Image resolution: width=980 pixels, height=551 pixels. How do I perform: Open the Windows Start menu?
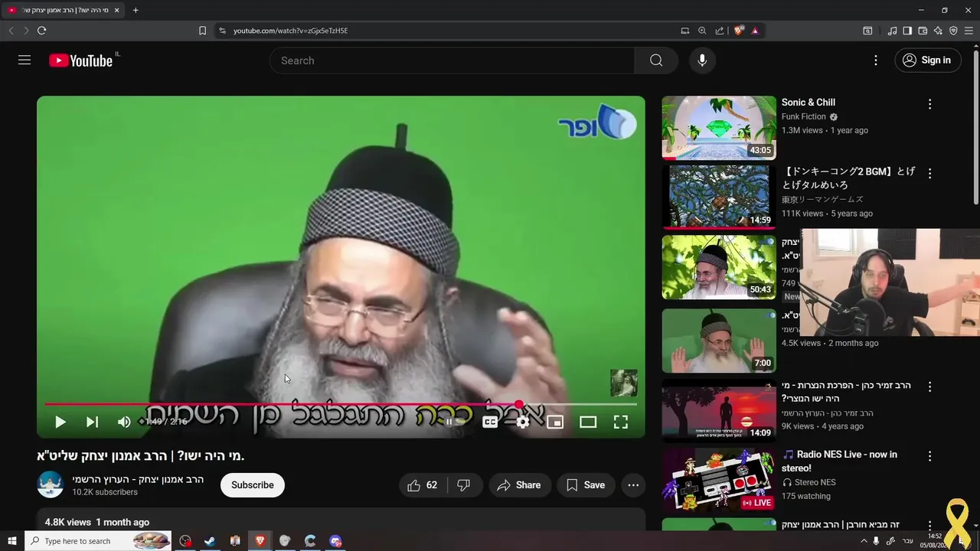click(x=11, y=541)
